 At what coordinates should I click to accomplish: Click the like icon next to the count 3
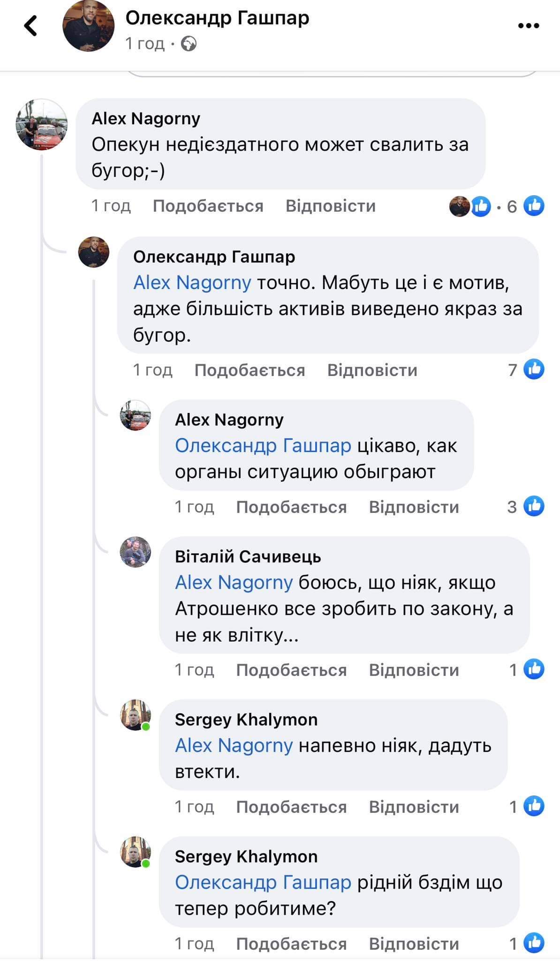534,506
